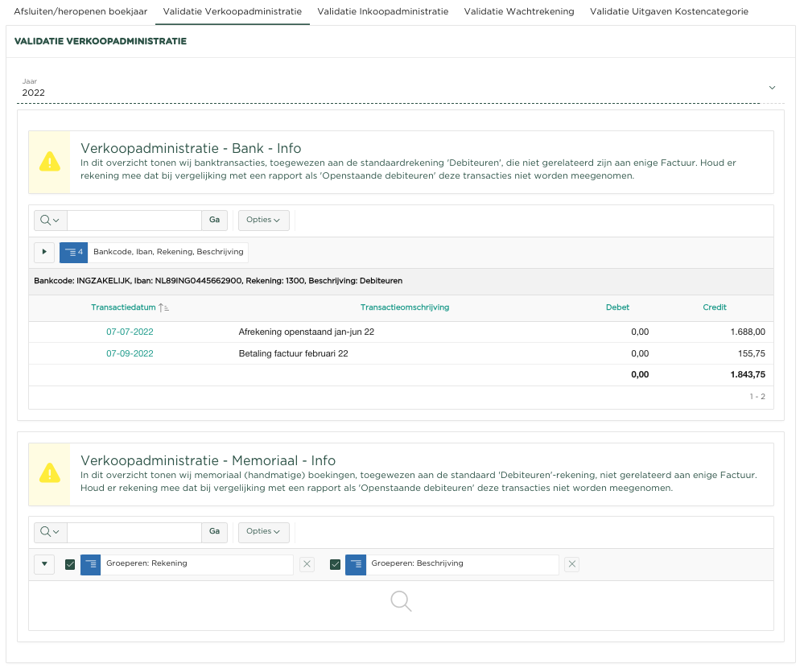Remove the Groeperen: Beschrijving grouping
Image resolution: width=804 pixels, height=672 pixels.
pos(571,564)
